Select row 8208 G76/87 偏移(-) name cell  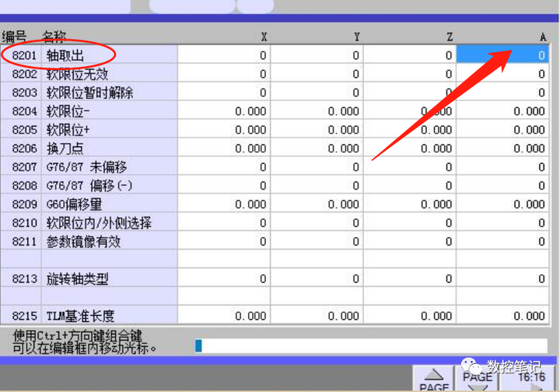[110, 185]
